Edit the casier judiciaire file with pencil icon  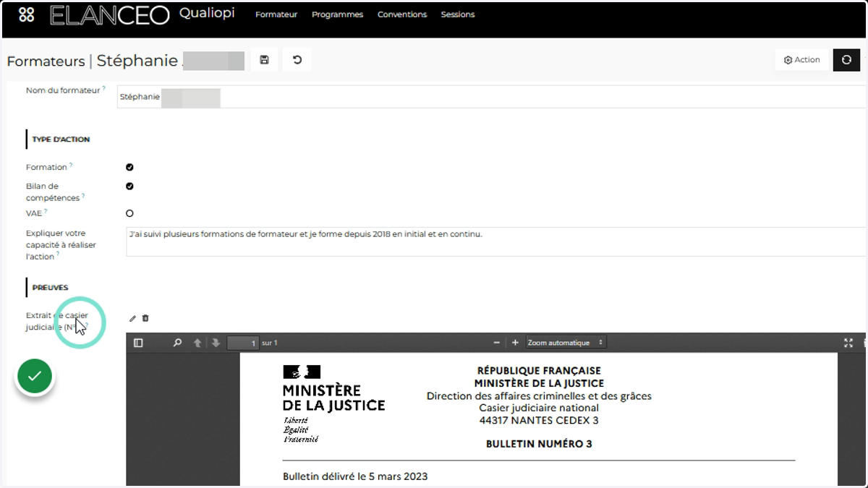132,318
